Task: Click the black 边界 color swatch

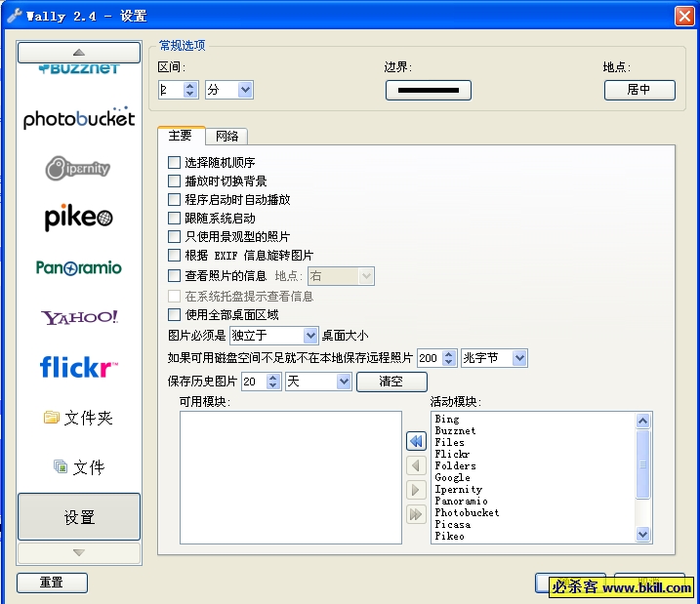Action: (428, 91)
